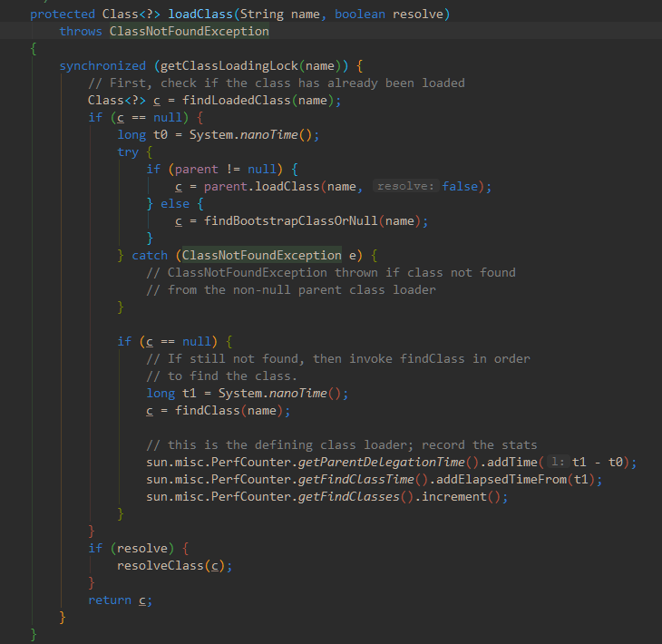662x644 pixels.
Task: Click the 't1' variable declaration
Action: point(190,393)
